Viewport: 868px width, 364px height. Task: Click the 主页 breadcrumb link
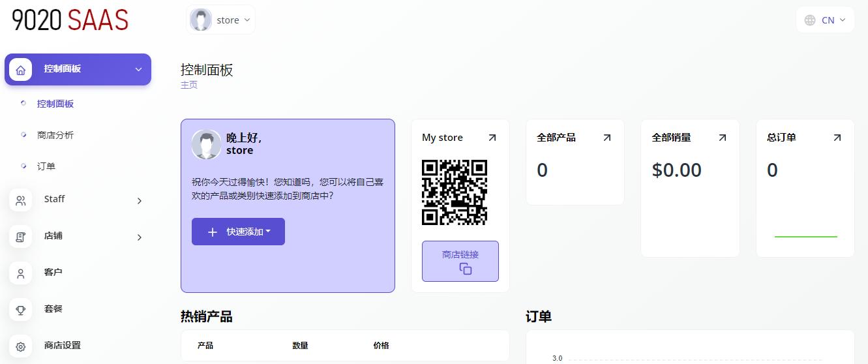[189, 85]
